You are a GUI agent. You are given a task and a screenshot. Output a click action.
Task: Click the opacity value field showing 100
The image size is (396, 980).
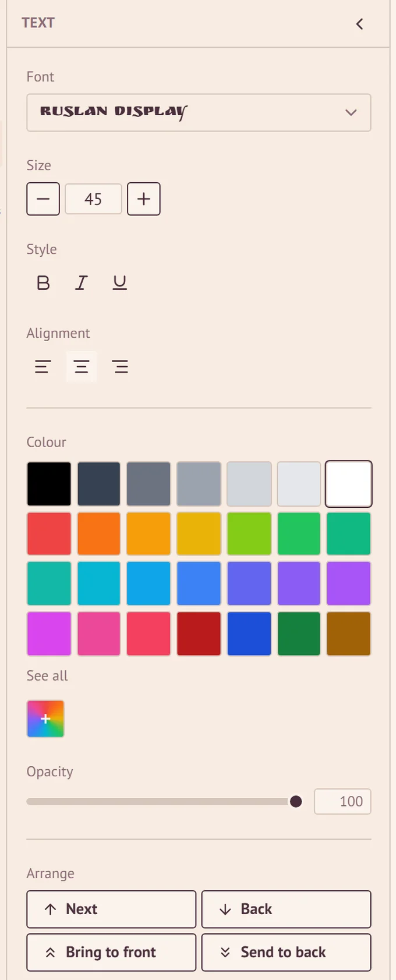coord(342,802)
